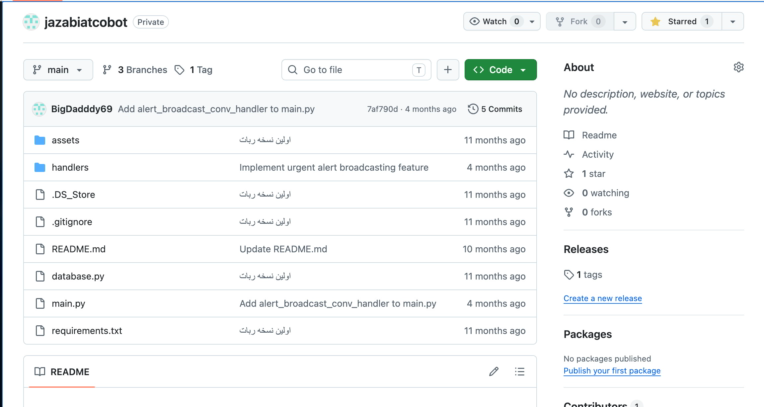Click the Watch button with eye icon
This screenshot has height=407, width=764.
(x=495, y=21)
